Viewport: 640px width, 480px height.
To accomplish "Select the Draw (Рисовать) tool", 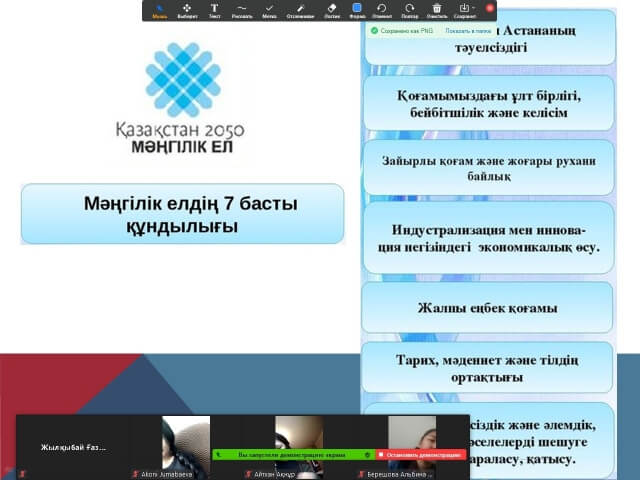I will tap(242, 11).
